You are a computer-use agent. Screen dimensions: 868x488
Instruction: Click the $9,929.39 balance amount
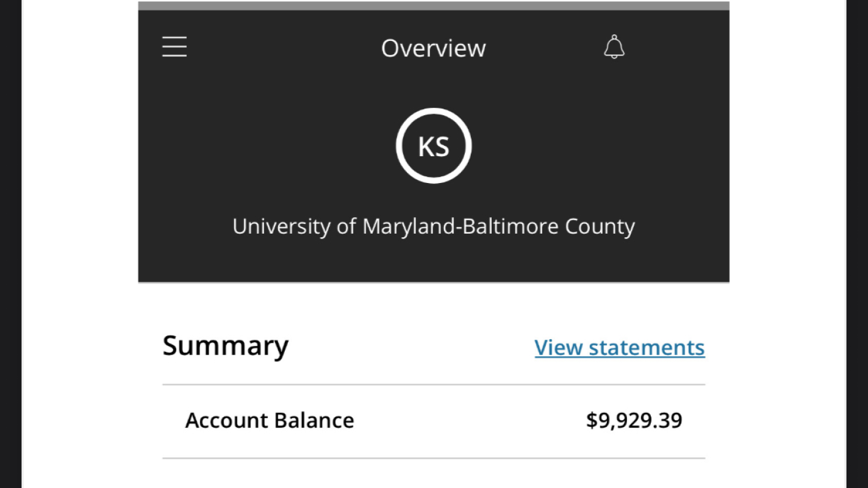tap(634, 420)
